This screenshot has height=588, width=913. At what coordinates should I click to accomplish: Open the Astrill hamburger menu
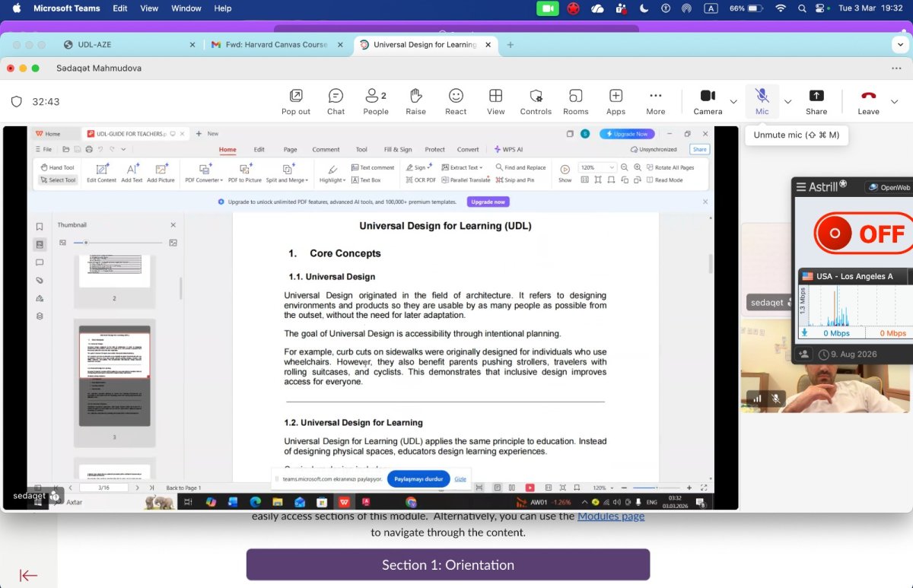click(800, 186)
